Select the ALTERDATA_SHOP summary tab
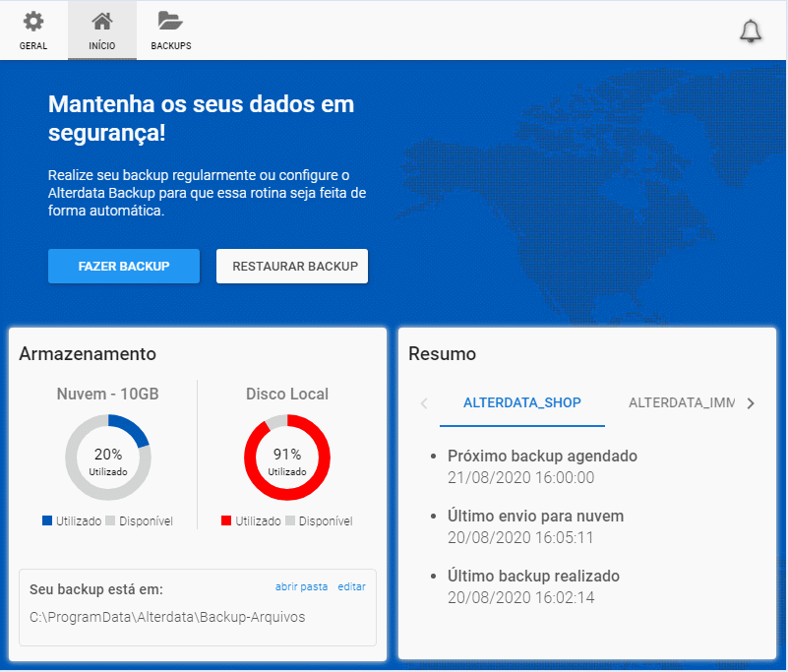Viewport: 788px width, 672px height. [522, 402]
